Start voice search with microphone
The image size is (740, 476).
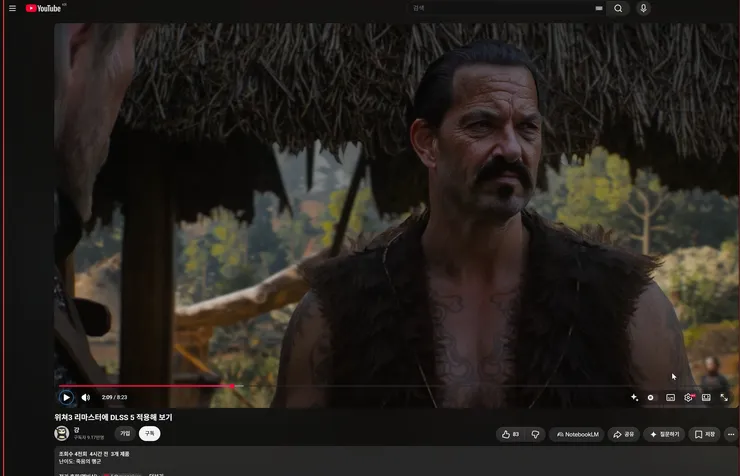pyautogui.click(x=643, y=8)
